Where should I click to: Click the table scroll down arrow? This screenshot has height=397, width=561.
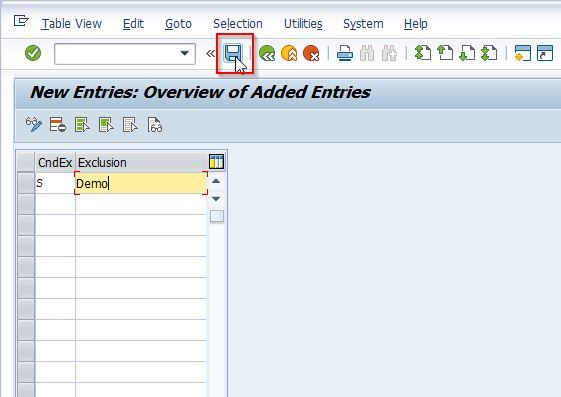(216, 199)
